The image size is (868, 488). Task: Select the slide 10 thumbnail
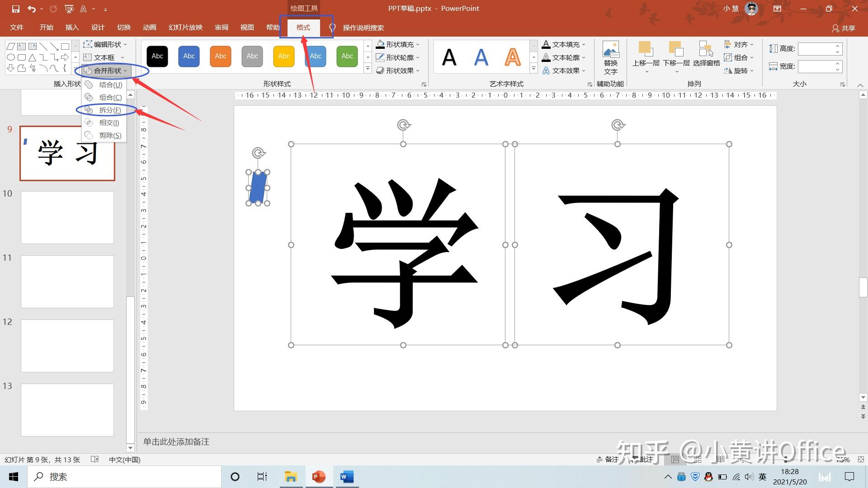[x=67, y=217]
